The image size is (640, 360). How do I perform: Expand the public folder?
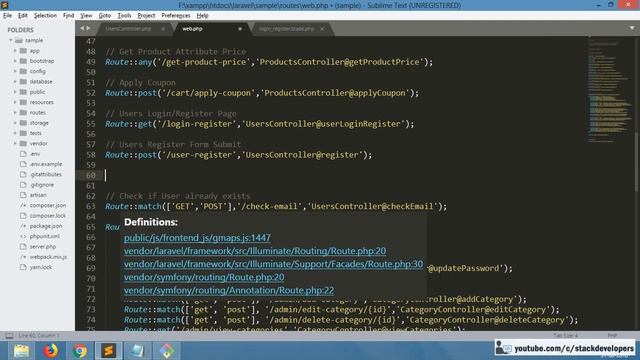(15, 92)
